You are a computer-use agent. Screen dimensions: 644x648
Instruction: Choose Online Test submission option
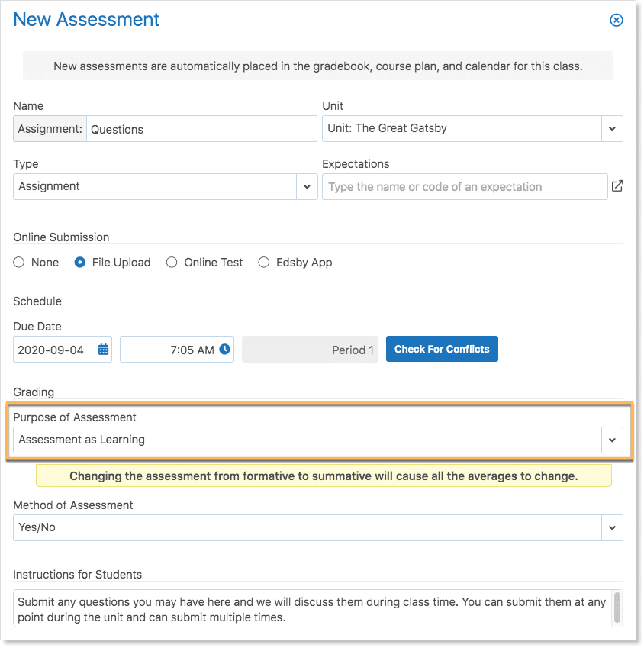[172, 263]
